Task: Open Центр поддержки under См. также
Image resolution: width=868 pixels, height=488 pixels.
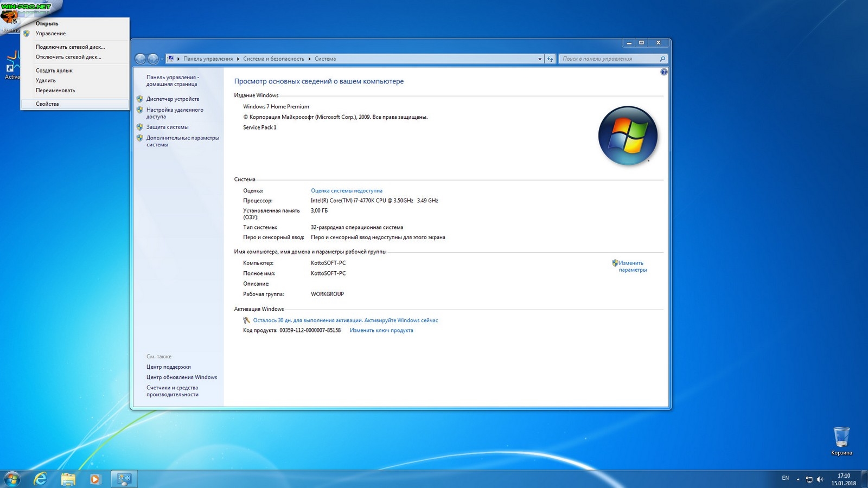Action: [168, 367]
